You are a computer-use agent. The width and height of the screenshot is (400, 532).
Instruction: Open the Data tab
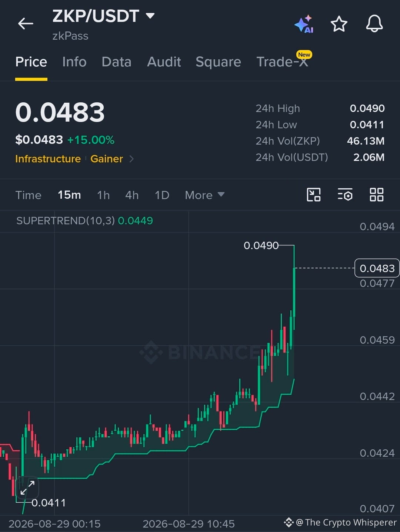[116, 62]
